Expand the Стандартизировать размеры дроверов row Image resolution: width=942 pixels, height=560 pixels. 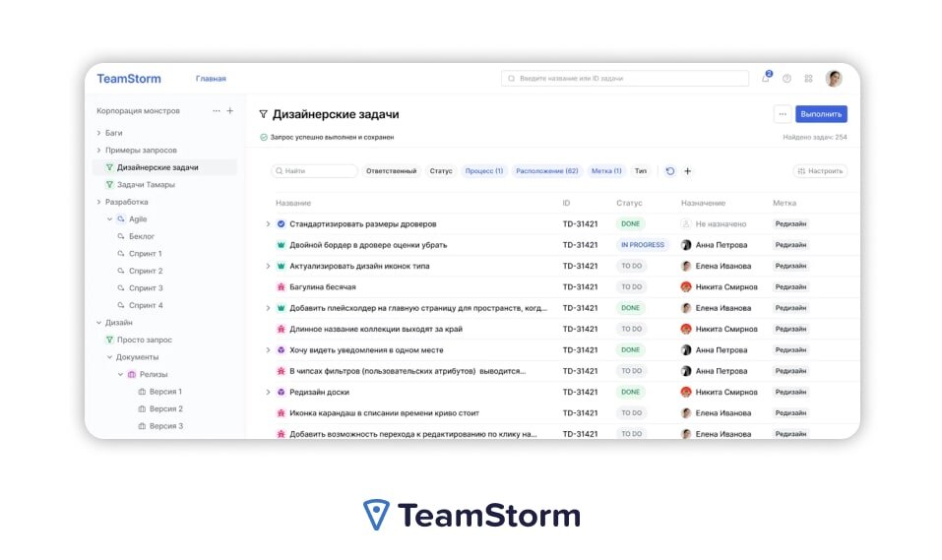pyautogui.click(x=268, y=224)
